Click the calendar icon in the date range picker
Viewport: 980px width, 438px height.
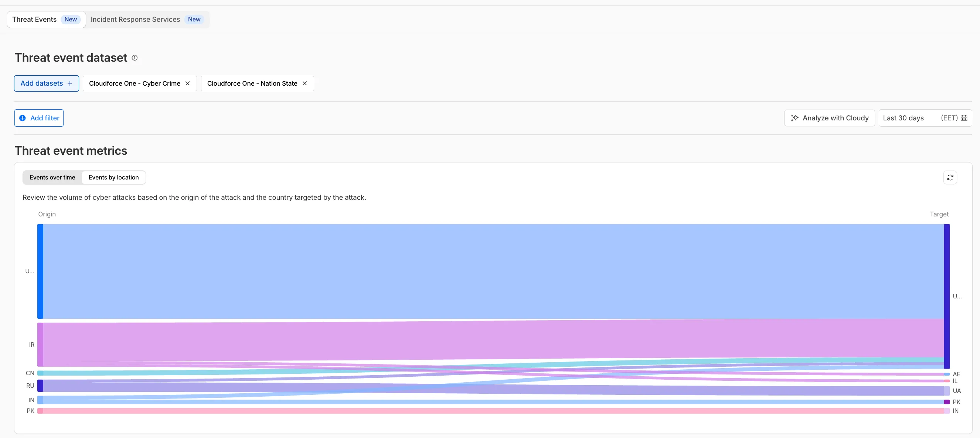coord(964,118)
